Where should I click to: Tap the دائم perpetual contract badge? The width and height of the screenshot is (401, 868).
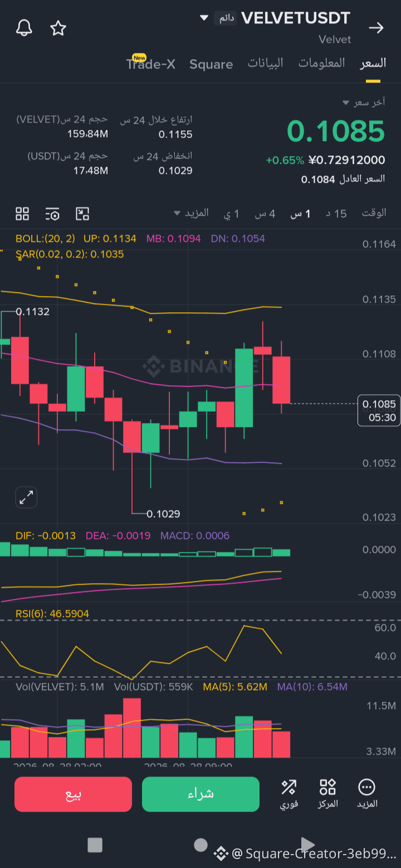pyautogui.click(x=226, y=18)
